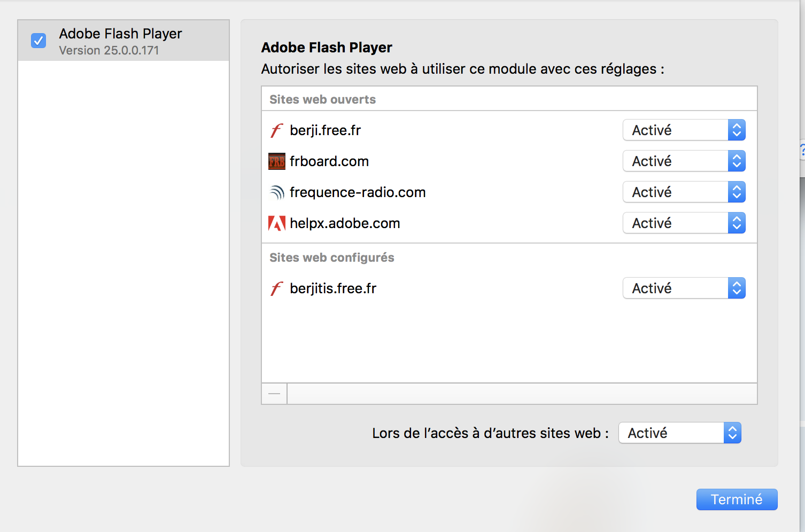
Task: Change setting for other websites dropdown
Action: pyautogui.click(x=679, y=433)
